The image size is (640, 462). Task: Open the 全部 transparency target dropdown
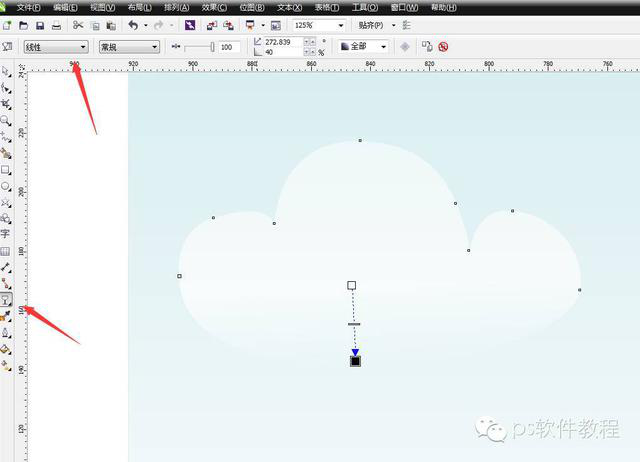[x=364, y=47]
